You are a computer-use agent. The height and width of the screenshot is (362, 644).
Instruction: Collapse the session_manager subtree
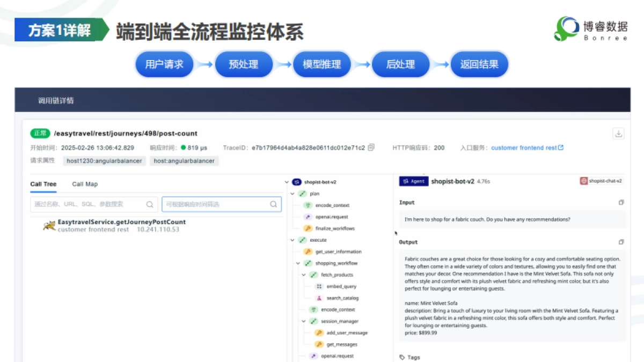pyautogui.click(x=303, y=321)
